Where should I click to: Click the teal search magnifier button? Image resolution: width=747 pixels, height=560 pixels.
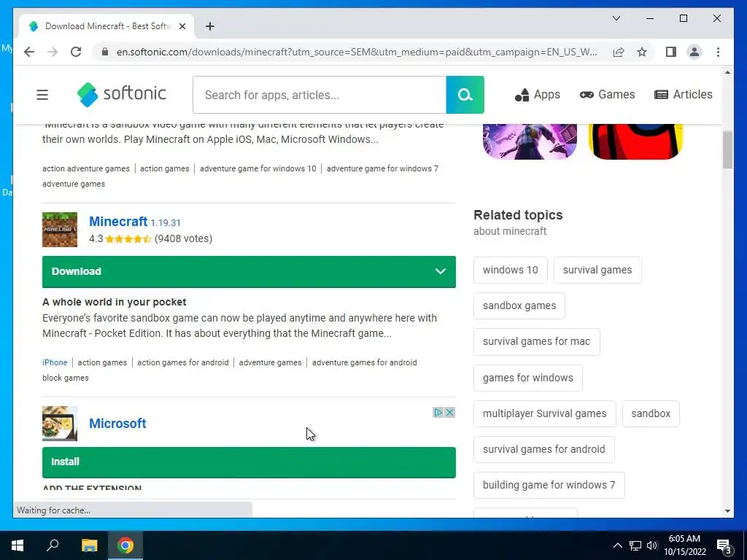465,95
